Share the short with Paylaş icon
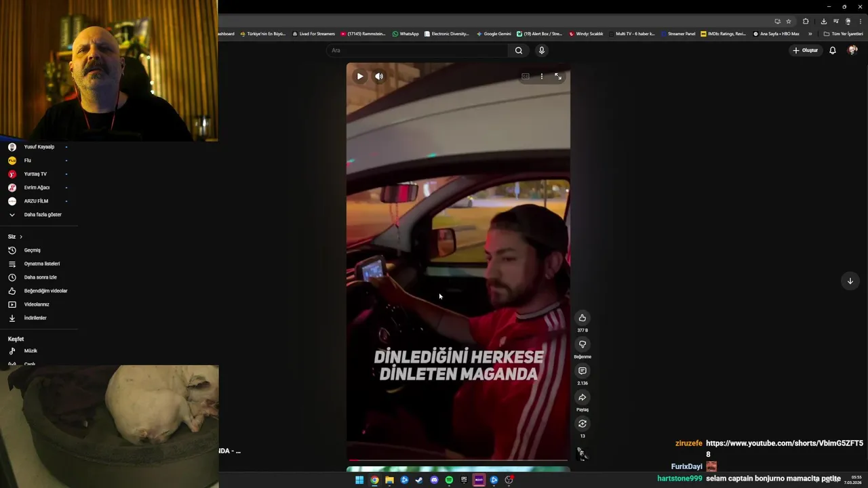 (x=582, y=397)
